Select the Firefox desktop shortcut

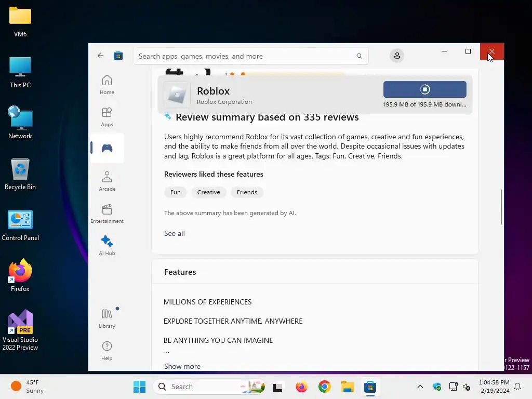tap(20, 275)
